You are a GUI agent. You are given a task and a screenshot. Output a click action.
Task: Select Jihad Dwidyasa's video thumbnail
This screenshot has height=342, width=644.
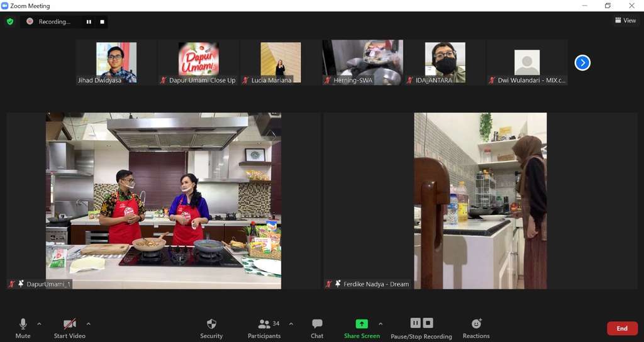116,62
